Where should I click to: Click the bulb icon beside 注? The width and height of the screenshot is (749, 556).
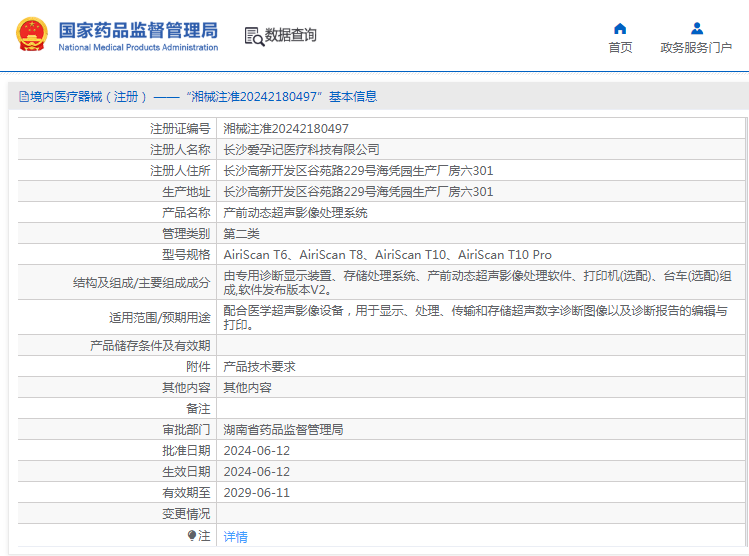pos(192,535)
